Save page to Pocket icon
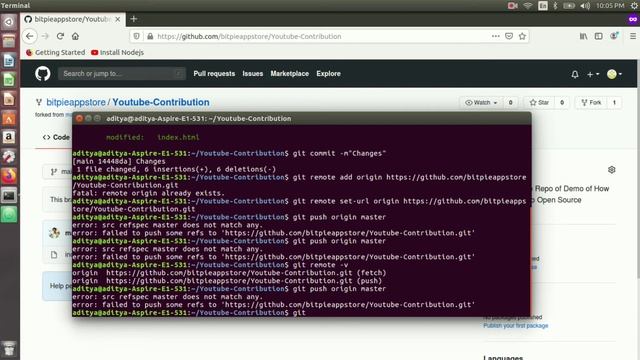 point(509,36)
